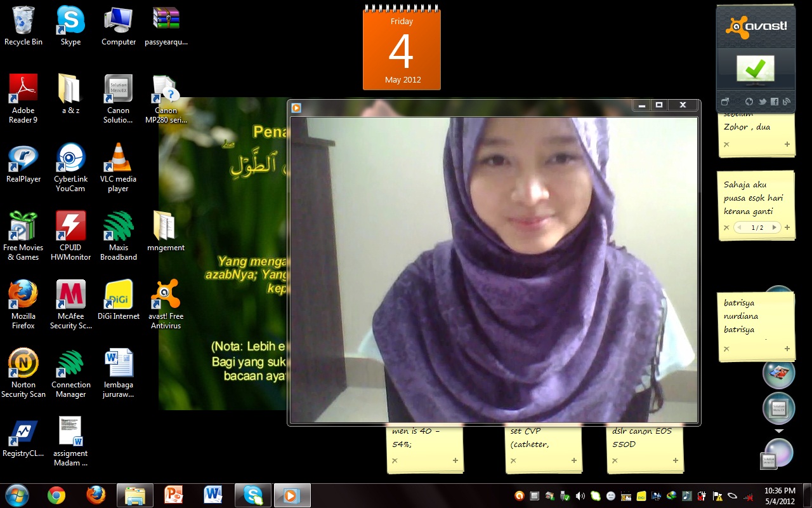Launch Skype from the desktop shortcut
Image resolution: width=812 pixels, height=508 pixels.
pyautogui.click(x=70, y=26)
